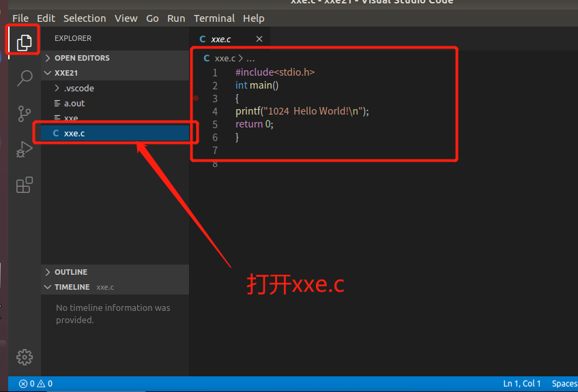Open the Edit menu
Viewport: 578px width, 392px height.
click(x=46, y=18)
